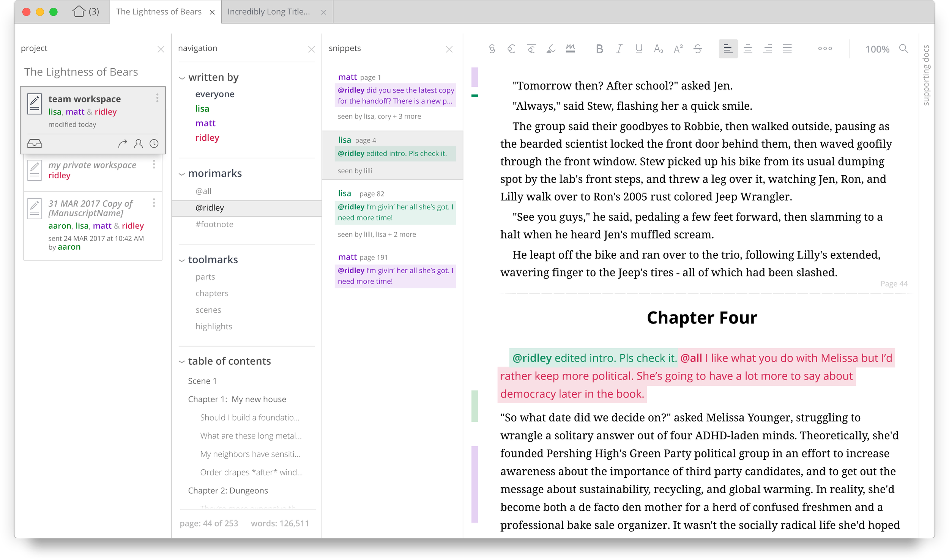Open the vertical supporting docs tab
This screenshot has height=560, width=949.
pyautogui.click(x=926, y=75)
